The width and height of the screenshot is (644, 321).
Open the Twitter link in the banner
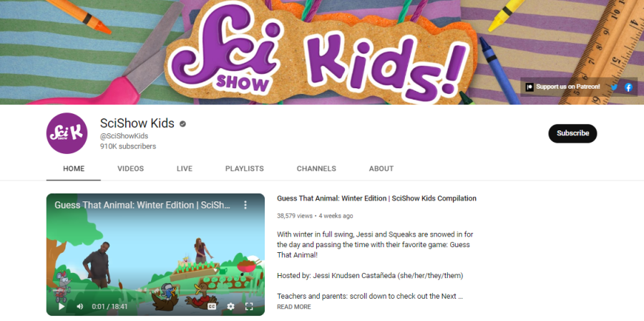614,87
